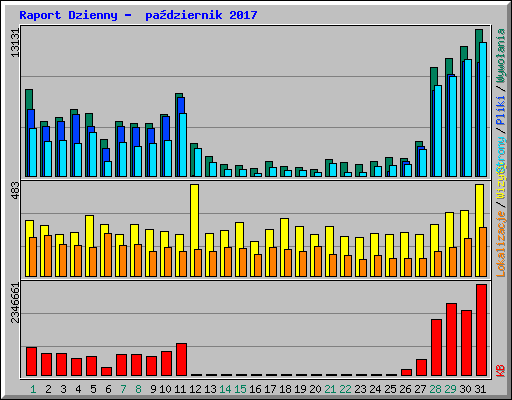The image size is (512, 400).
Task: Click the cyan pages bar for day 11
Action: [183, 145]
